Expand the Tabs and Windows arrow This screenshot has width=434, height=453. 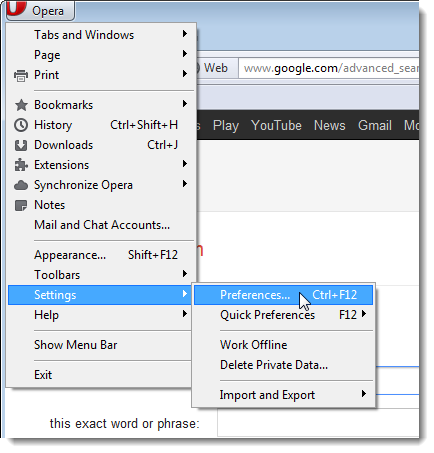click(x=185, y=34)
